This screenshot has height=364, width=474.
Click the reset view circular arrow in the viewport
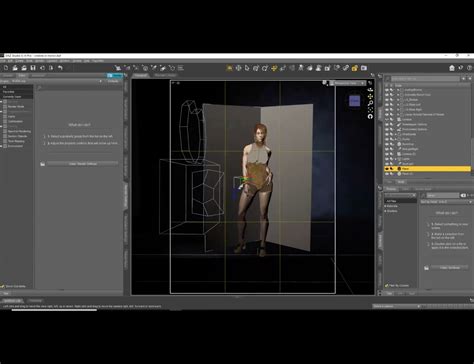pyautogui.click(x=370, y=116)
